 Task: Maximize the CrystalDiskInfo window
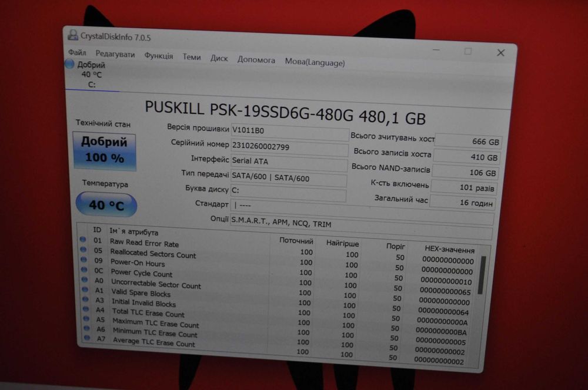pos(467,51)
